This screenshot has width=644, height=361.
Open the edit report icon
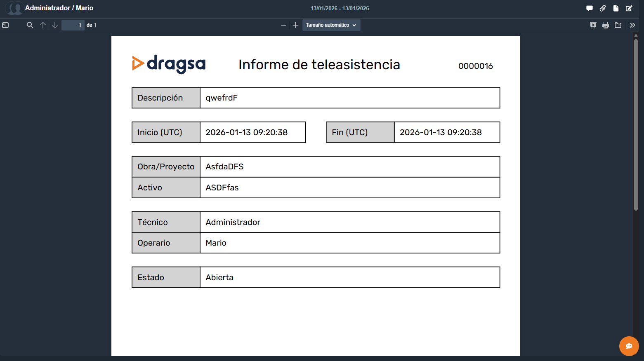pyautogui.click(x=629, y=8)
